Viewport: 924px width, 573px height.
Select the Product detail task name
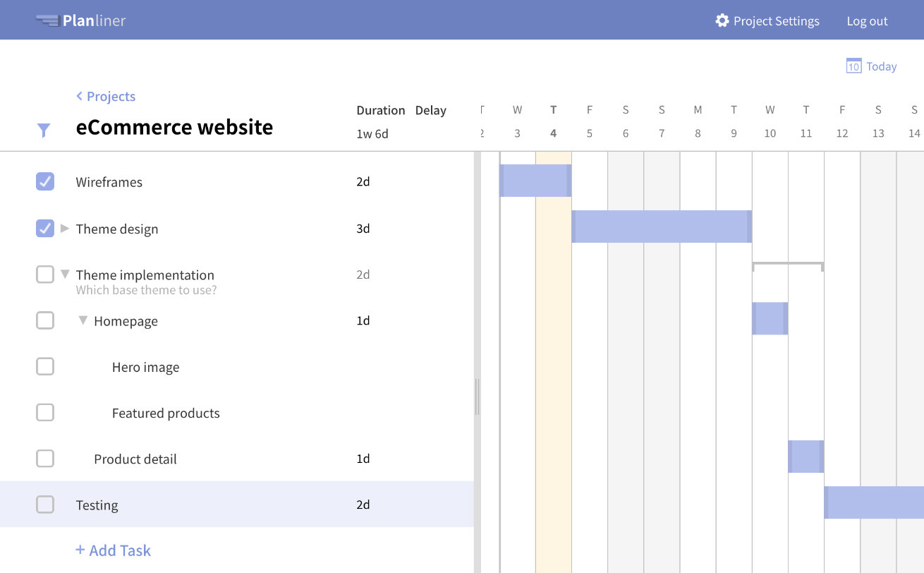(x=135, y=459)
